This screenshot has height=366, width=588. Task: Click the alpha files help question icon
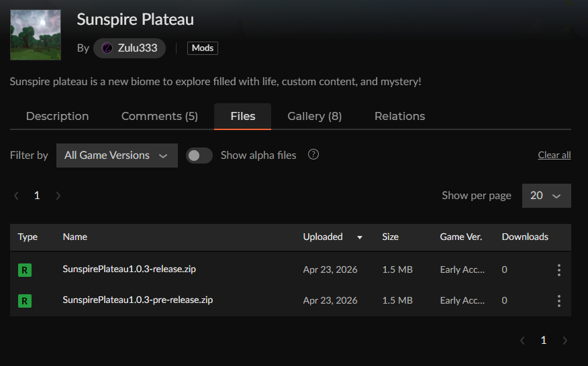click(313, 154)
